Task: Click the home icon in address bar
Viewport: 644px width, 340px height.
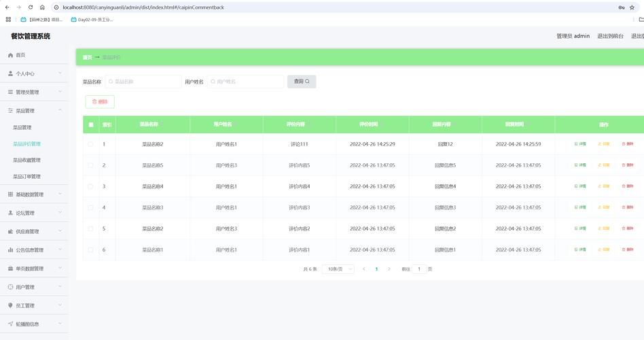Action: [42, 7]
